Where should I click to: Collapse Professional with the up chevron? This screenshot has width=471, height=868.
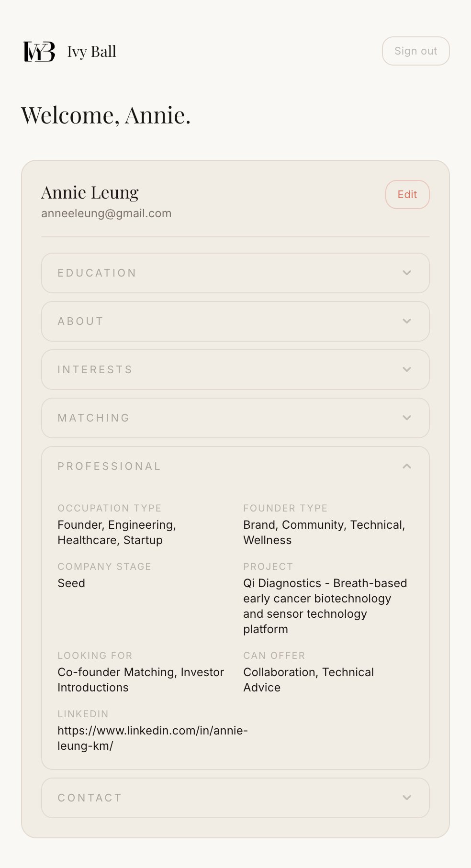click(x=407, y=466)
